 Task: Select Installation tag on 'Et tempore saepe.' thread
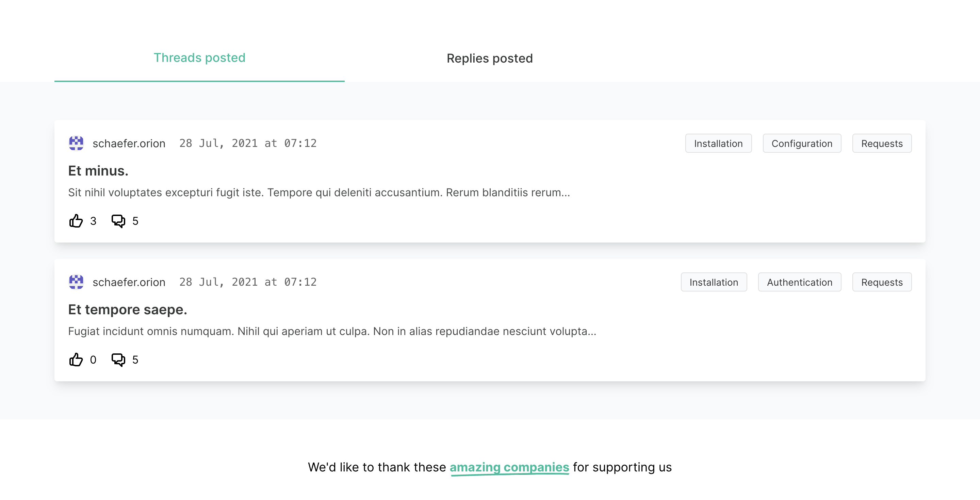click(x=713, y=282)
